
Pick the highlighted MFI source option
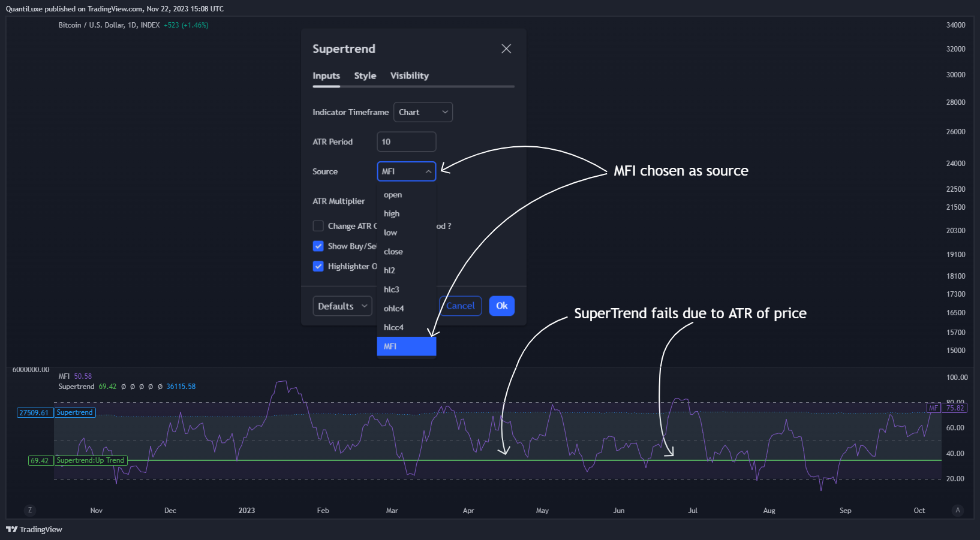click(406, 346)
